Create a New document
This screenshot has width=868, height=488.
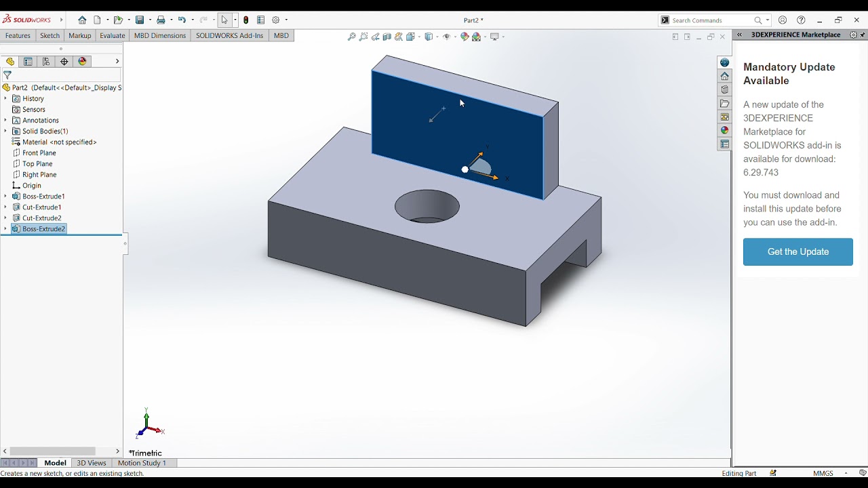click(x=98, y=20)
